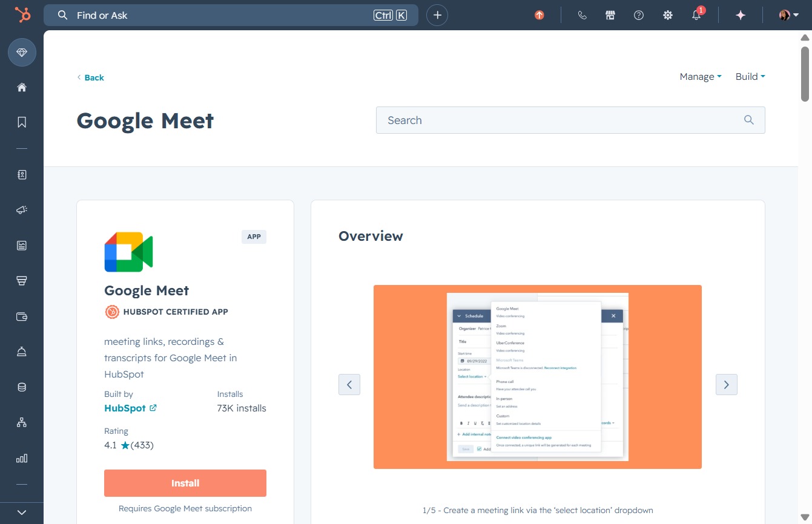This screenshot has height=524, width=812.
Task: Click the HubSpot Certified App badge
Action: [x=167, y=312]
